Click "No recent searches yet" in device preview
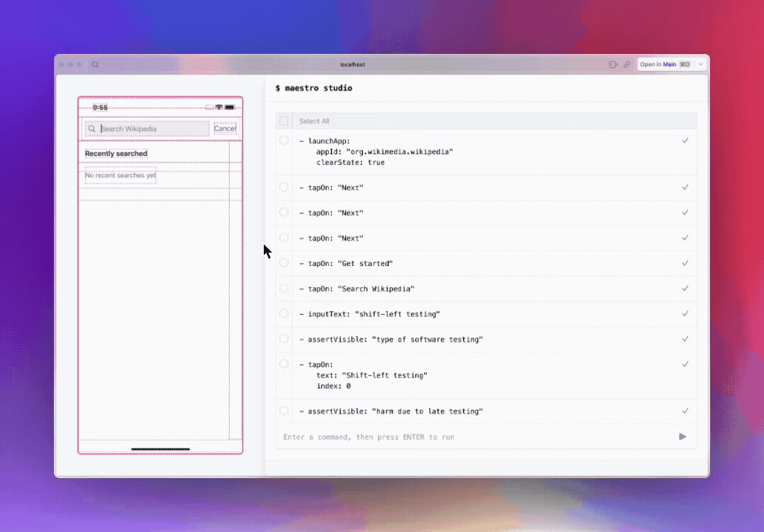Viewport: 764px width, 532px height. tap(120, 175)
